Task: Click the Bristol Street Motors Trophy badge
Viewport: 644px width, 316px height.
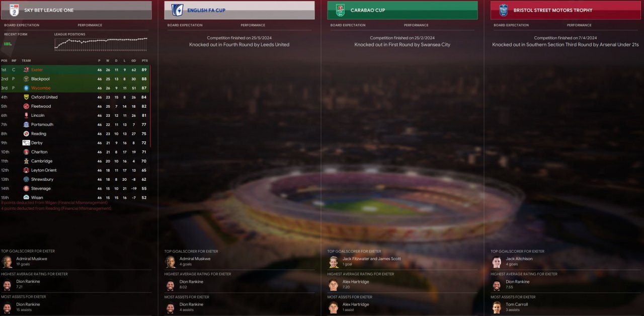Action: click(x=503, y=10)
